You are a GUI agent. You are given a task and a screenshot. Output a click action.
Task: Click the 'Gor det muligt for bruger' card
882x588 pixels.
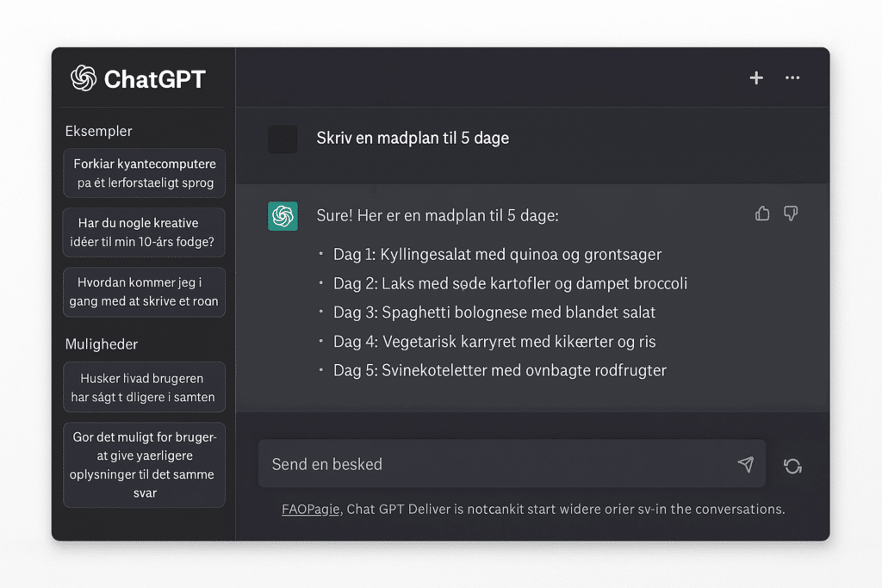click(145, 465)
